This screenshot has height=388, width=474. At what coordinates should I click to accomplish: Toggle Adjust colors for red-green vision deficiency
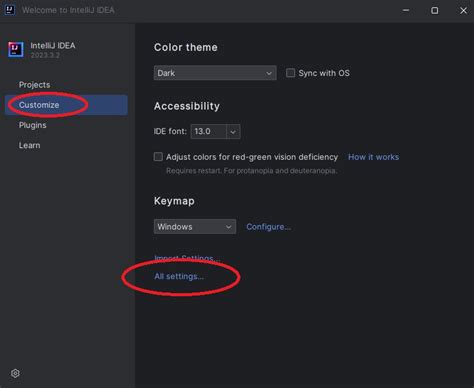point(158,157)
